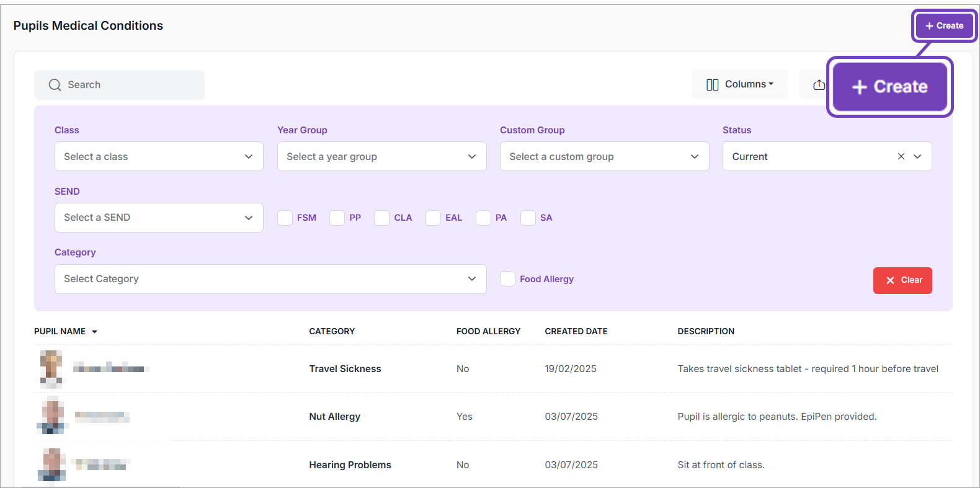The height and width of the screenshot is (488, 980).
Task: Click the red Clear filters button
Action: [x=902, y=280]
